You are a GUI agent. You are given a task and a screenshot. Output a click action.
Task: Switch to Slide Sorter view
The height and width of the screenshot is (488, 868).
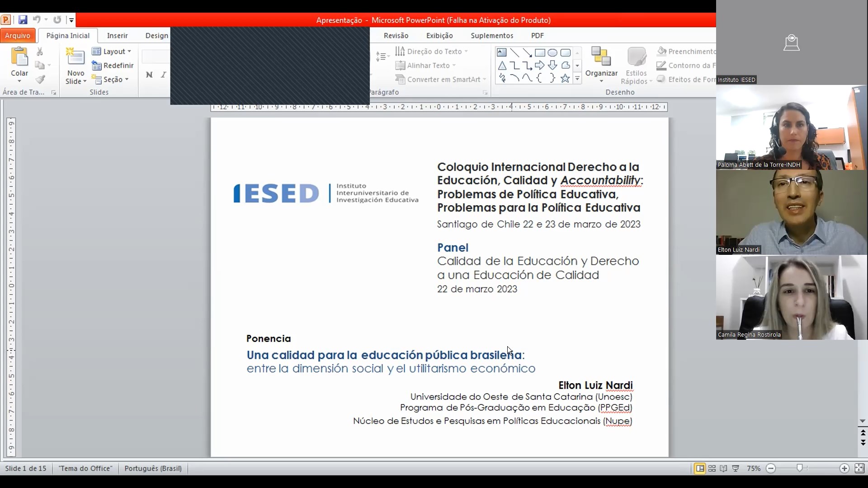pos(712,469)
